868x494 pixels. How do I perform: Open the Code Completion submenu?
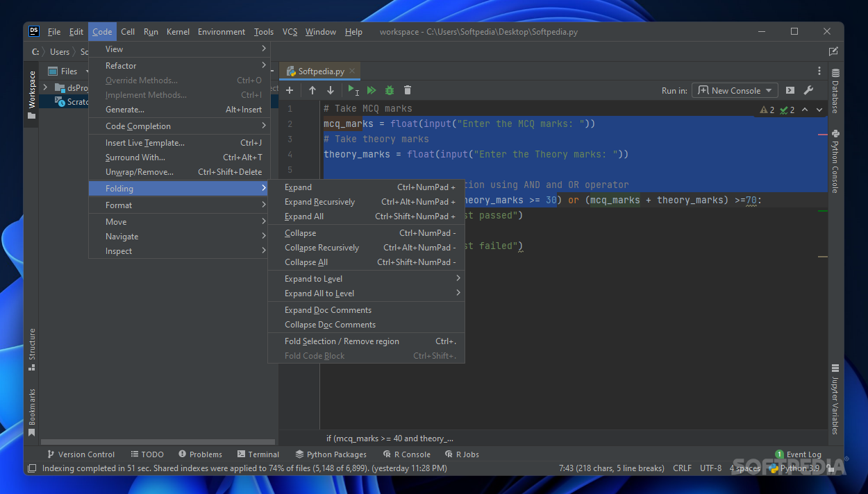(x=179, y=126)
